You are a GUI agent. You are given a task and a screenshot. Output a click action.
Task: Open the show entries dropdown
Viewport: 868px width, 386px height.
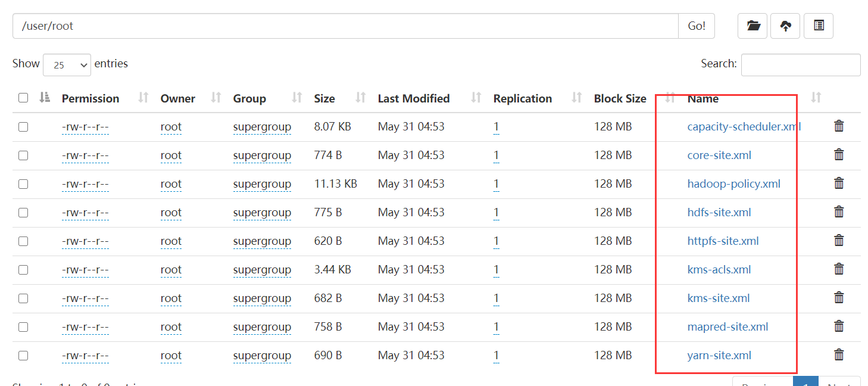click(67, 65)
